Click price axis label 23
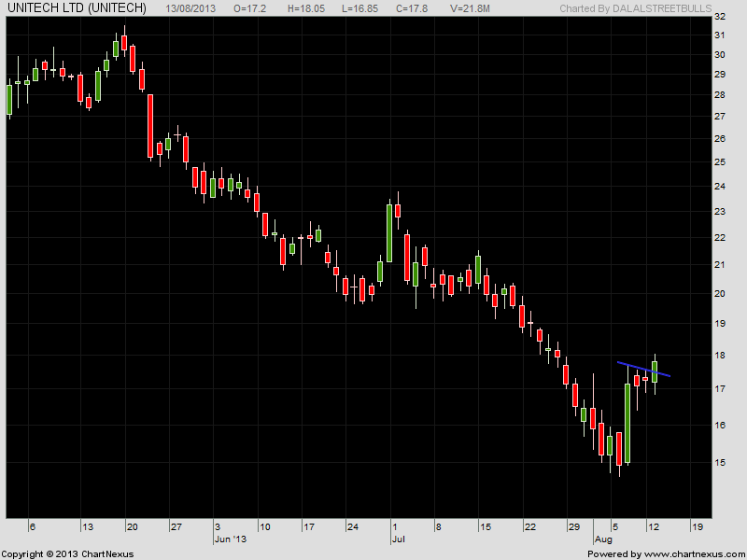Viewport: 747px width, 560px height. pos(720,212)
